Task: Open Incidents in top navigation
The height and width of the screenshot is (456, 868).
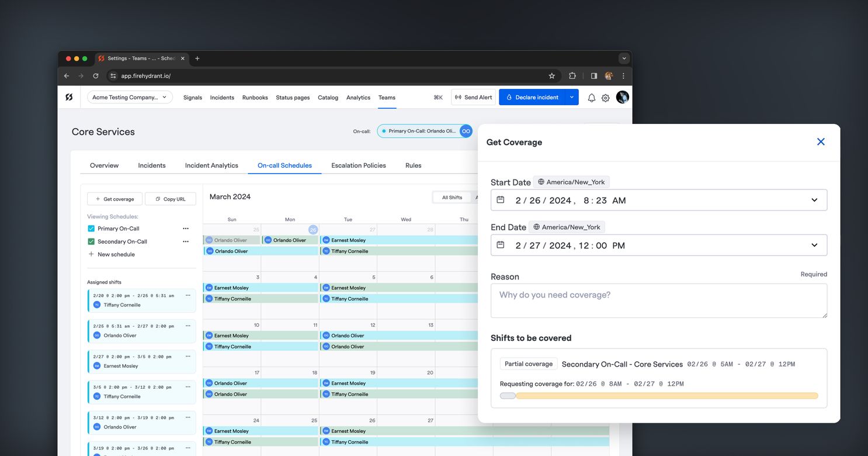Action: (x=222, y=98)
